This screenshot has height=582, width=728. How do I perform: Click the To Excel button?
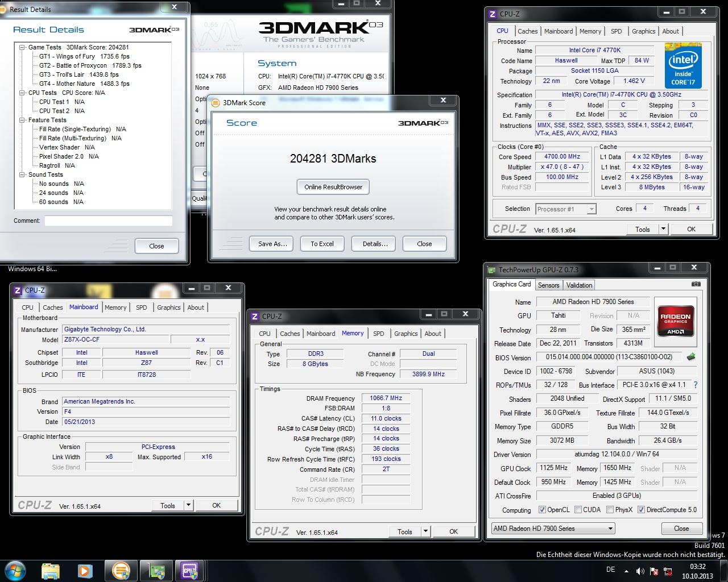coord(322,244)
